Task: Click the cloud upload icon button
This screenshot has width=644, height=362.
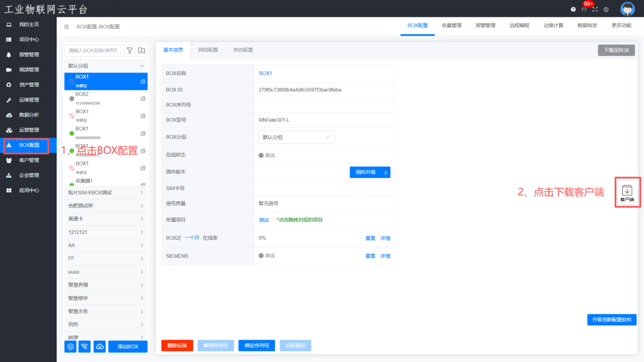Action: (x=100, y=346)
